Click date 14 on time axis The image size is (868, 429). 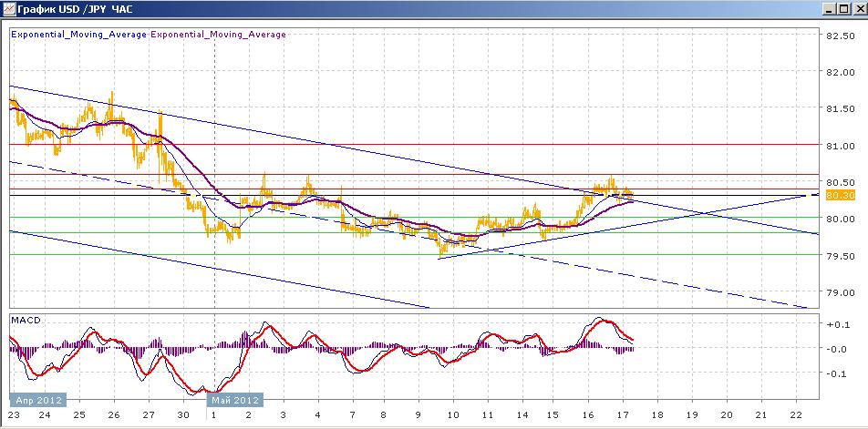tap(522, 415)
